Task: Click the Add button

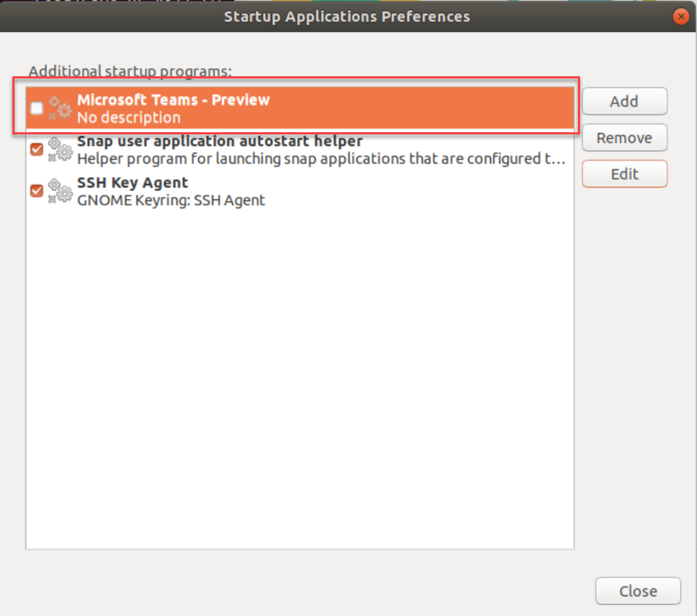Action: tap(624, 101)
